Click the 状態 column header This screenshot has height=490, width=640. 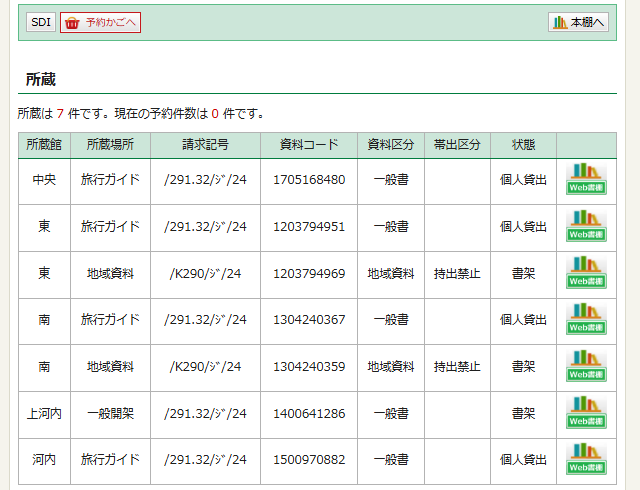point(524,145)
